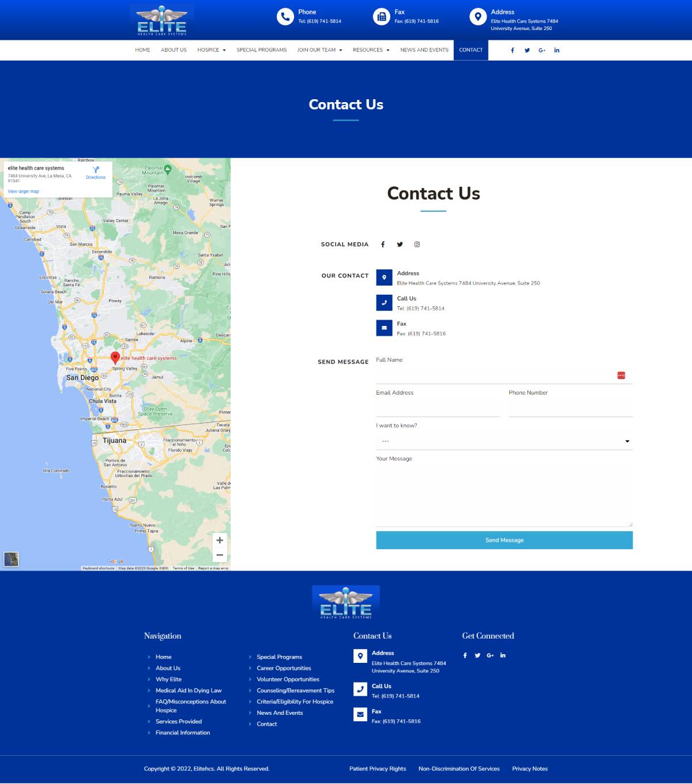Expand the Join Our Team menu
This screenshot has width=692, height=784.
pos(319,50)
